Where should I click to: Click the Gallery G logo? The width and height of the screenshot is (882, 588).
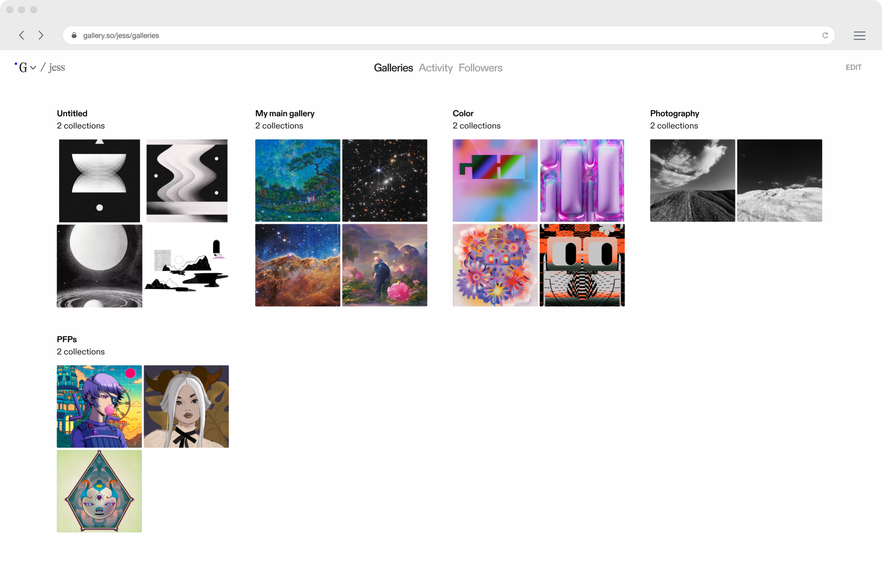(22, 67)
